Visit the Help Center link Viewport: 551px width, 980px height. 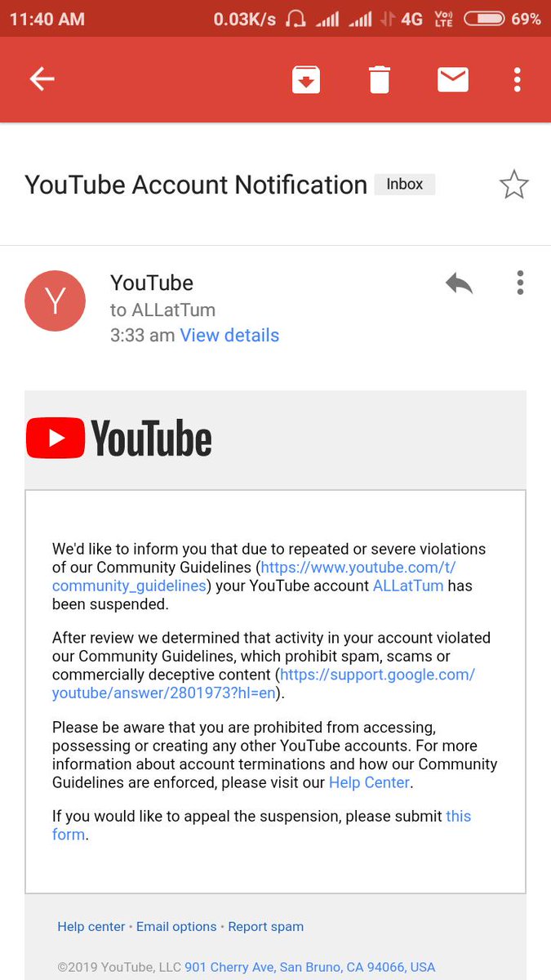click(369, 782)
